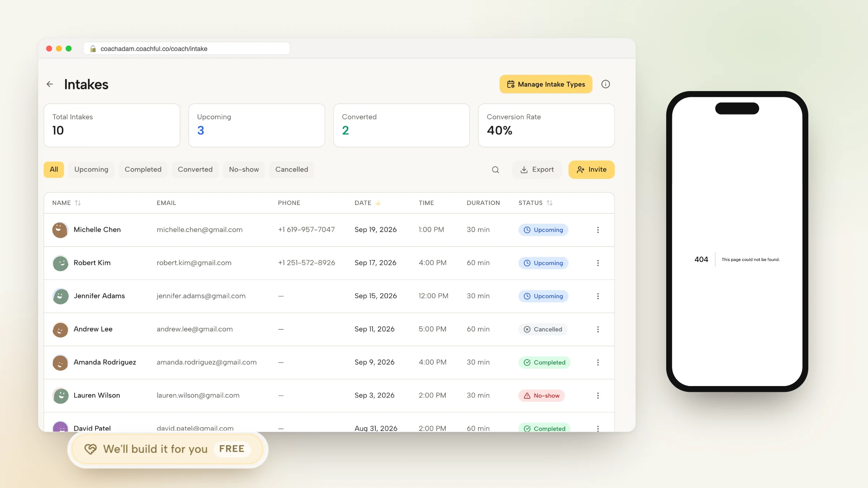The image size is (868, 488).
Task: Sort the table by Name column
Action: 67,203
